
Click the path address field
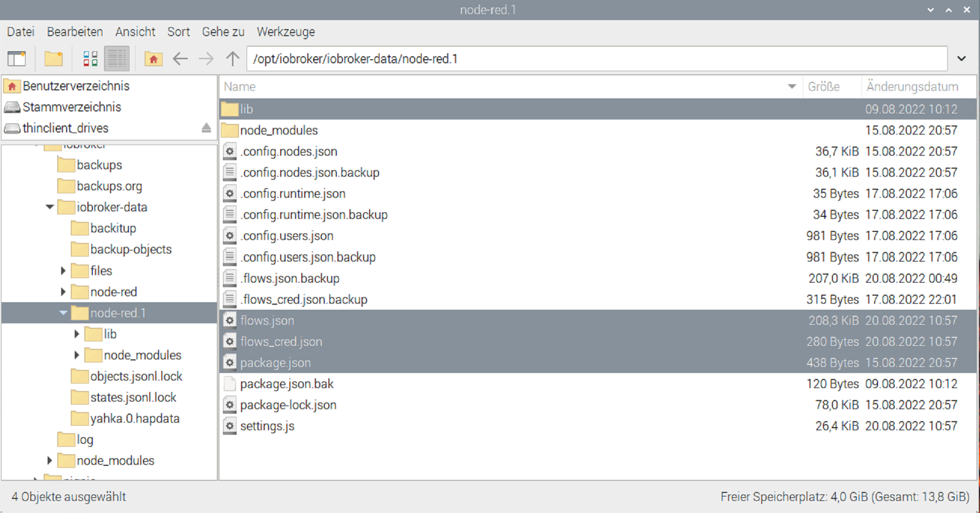point(597,59)
